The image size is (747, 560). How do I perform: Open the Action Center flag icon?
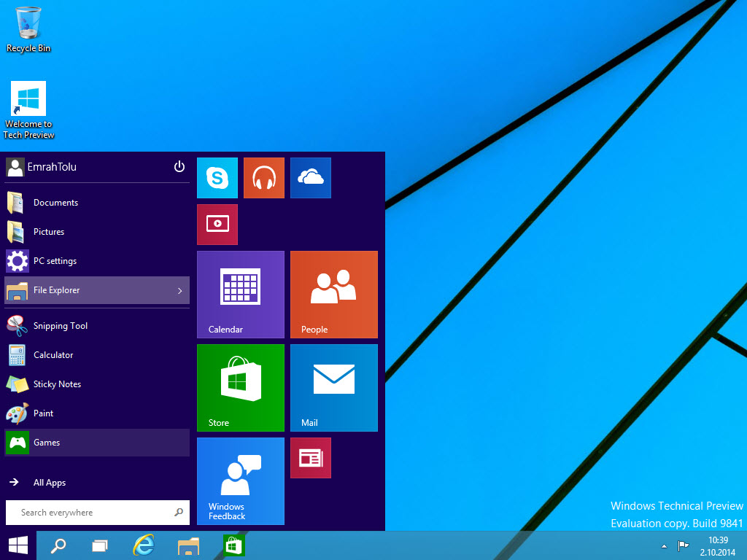pos(683,545)
